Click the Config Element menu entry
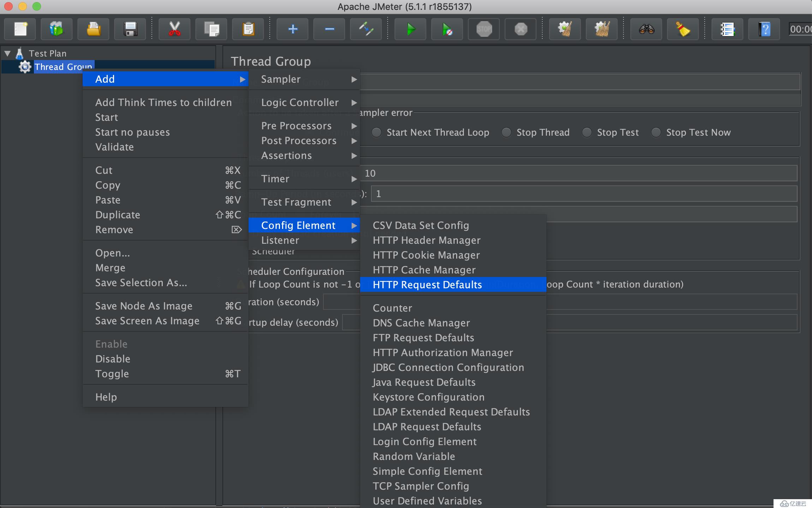The image size is (812, 508). 304,225
